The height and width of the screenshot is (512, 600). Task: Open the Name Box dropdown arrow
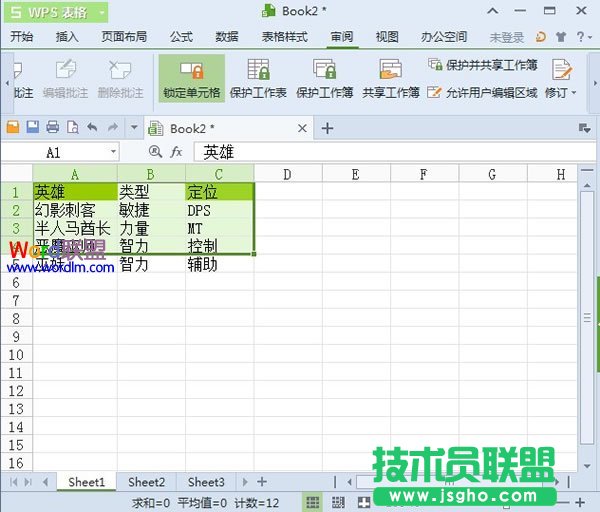coord(113,152)
